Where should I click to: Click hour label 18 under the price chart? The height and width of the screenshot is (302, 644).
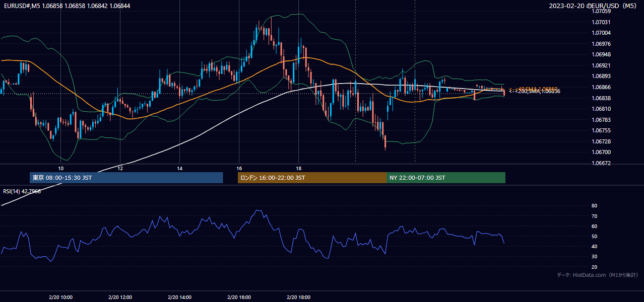click(298, 168)
